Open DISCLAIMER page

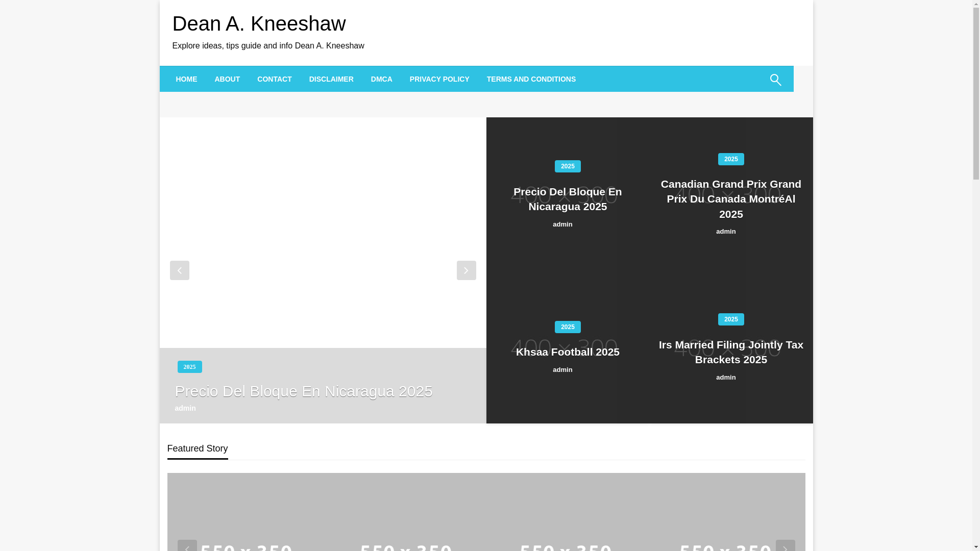tap(331, 79)
